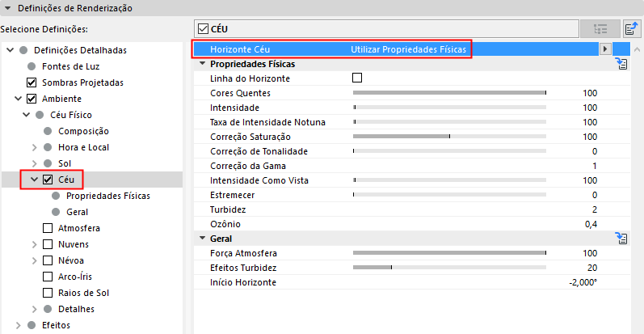Collapse the Propriedades Físicas section
Screen dimensions: 644x334
(x=202, y=64)
